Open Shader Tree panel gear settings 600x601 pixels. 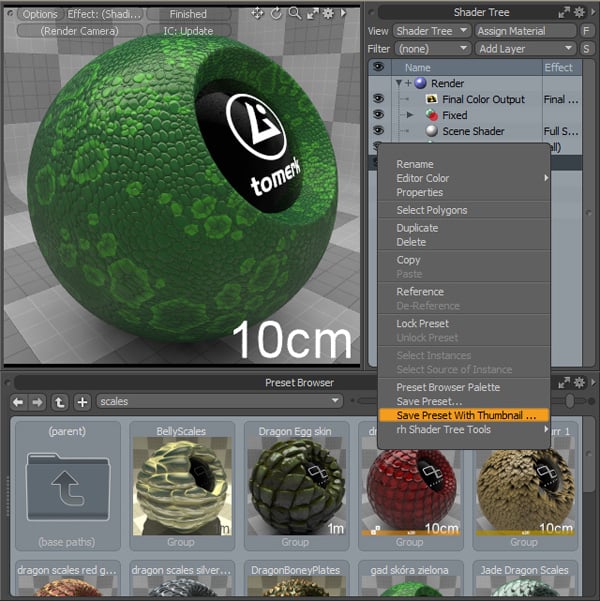tap(579, 13)
